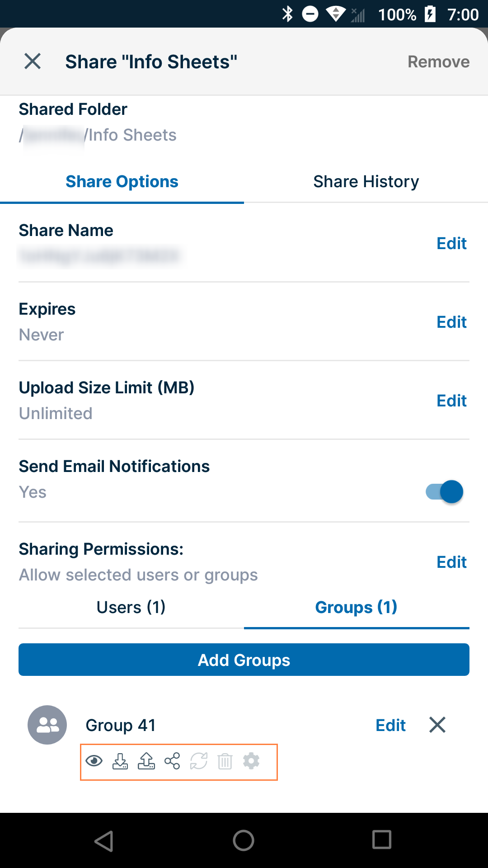Tap the manage permission gear icon
Screen dimensions: 488x868
click(x=251, y=761)
